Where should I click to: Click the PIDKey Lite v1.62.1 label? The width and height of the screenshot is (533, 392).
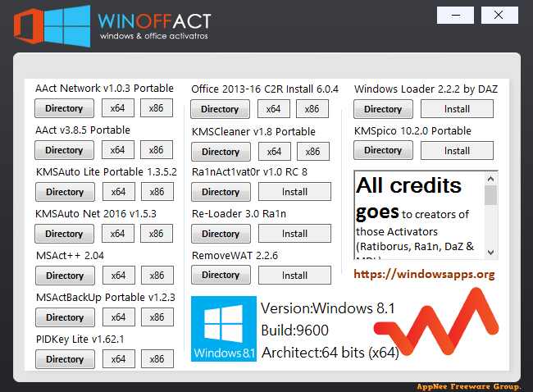click(80, 340)
